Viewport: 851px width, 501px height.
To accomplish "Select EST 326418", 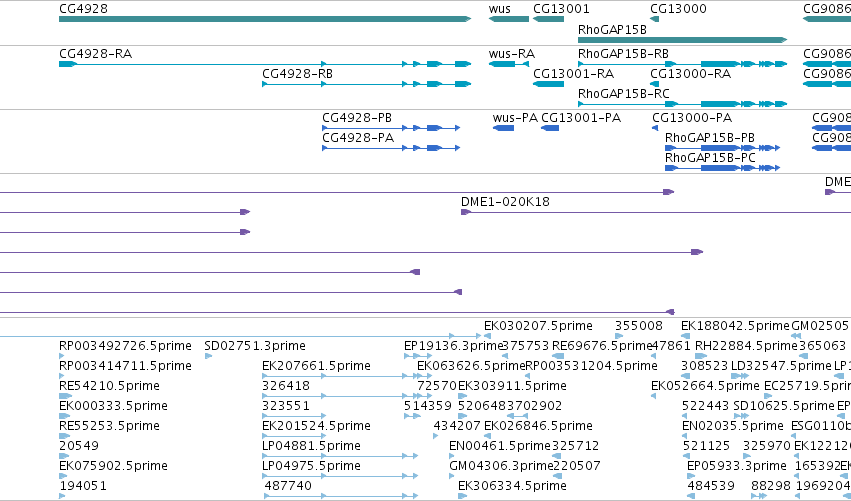I will pyautogui.click(x=286, y=386).
